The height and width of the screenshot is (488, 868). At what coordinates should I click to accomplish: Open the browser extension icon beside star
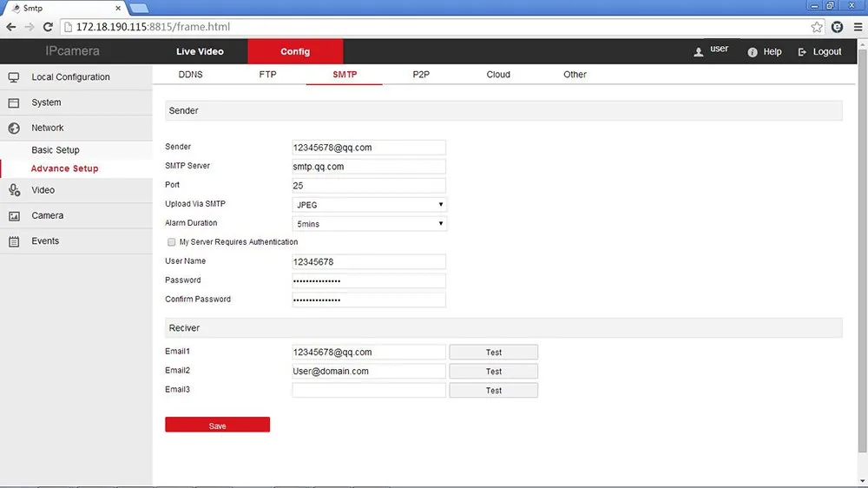click(x=837, y=27)
